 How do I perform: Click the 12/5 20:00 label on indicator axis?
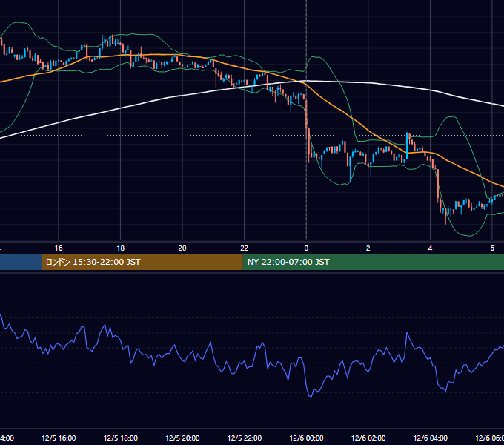(x=182, y=438)
